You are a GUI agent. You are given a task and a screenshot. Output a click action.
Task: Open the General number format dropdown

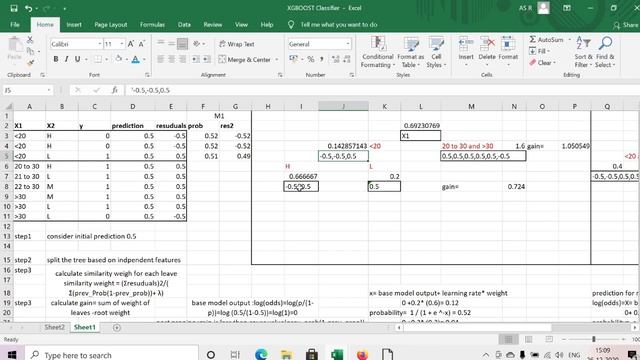(x=348, y=44)
